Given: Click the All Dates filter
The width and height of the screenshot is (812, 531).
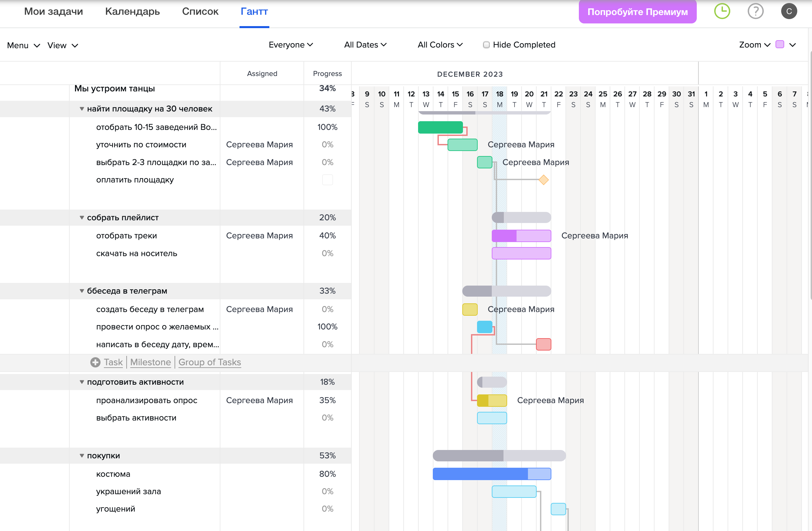Looking at the screenshot, I should [x=364, y=45].
